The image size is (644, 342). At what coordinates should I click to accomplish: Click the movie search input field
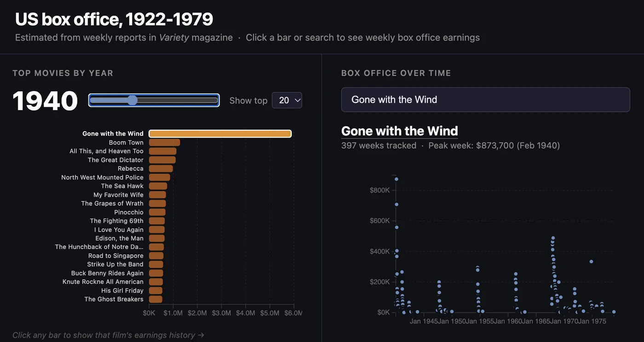485,99
